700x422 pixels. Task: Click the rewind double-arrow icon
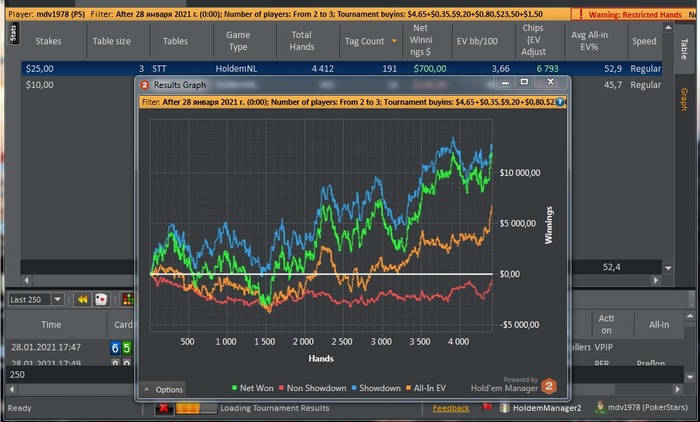pyautogui.click(x=83, y=299)
